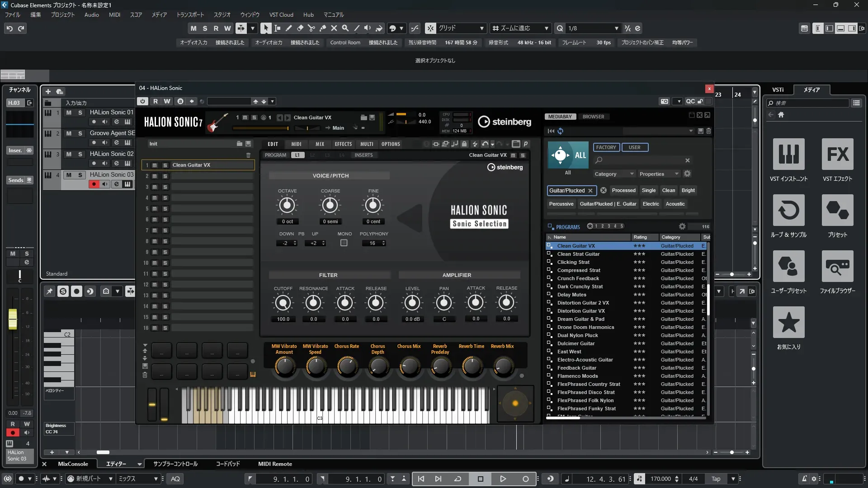This screenshot has width=868, height=488.
Task: Select the Split scissors tool
Action: coord(311,28)
